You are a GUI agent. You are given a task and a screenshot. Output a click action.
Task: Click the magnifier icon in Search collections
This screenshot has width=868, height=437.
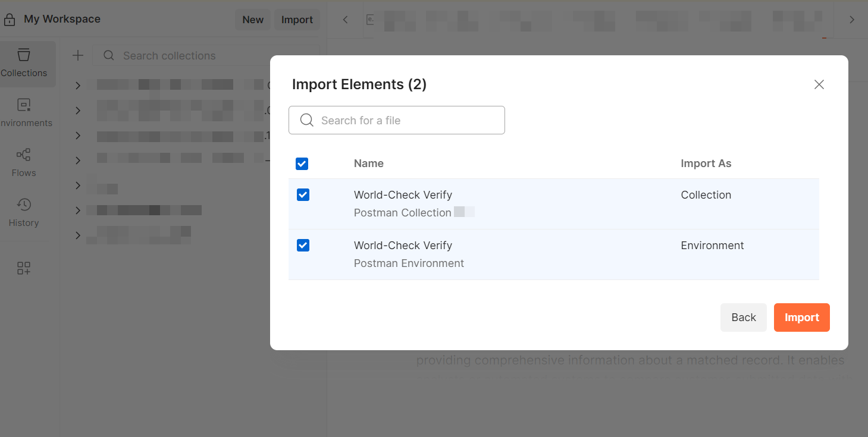pos(109,56)
